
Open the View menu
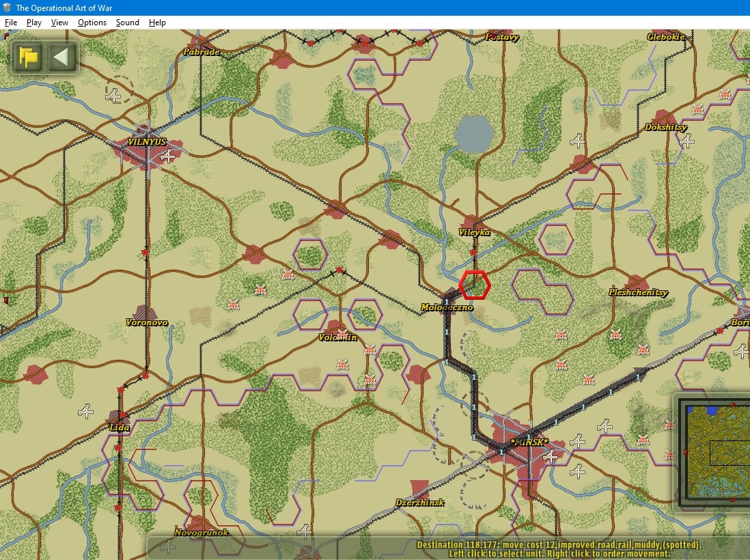[x=59, y=23]
